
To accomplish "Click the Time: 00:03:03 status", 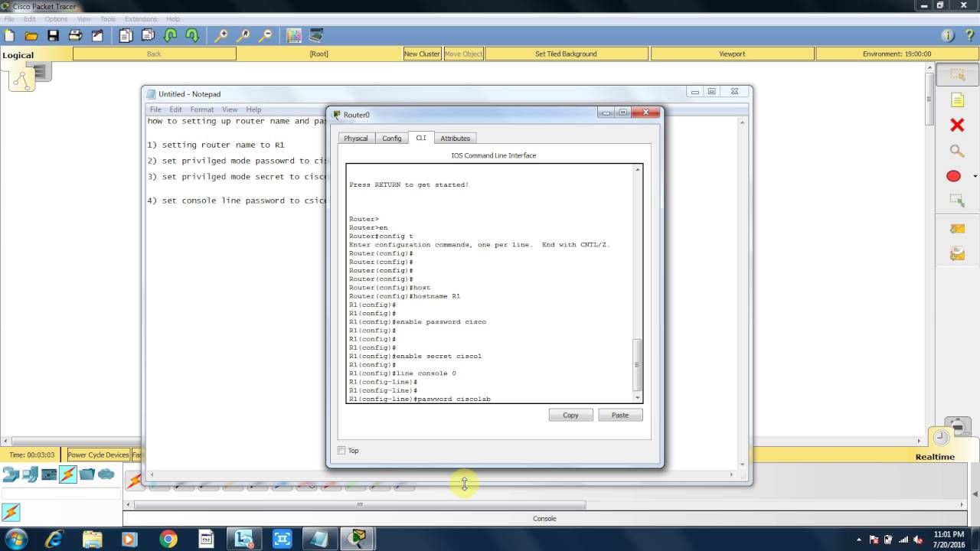I will 31,455.
